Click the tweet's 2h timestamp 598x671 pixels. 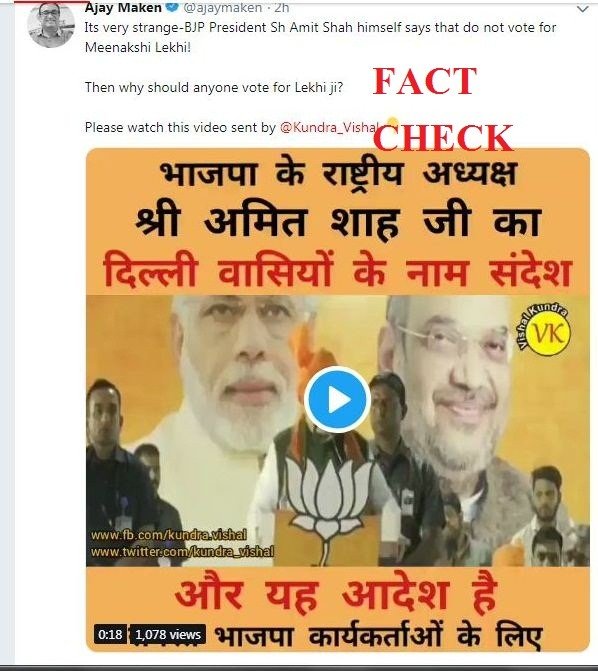click(x=282, y=7)
